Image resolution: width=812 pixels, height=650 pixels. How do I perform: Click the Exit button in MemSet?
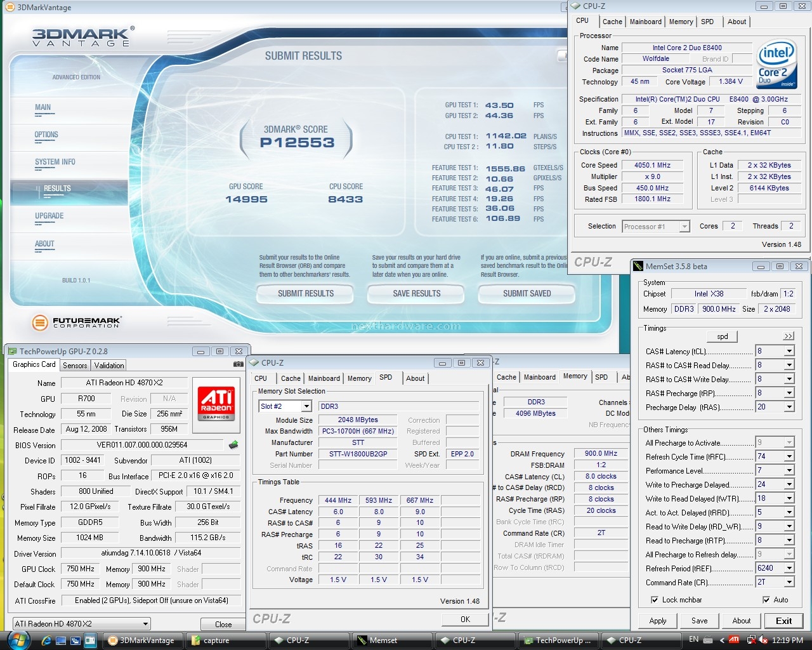[783, 621]
